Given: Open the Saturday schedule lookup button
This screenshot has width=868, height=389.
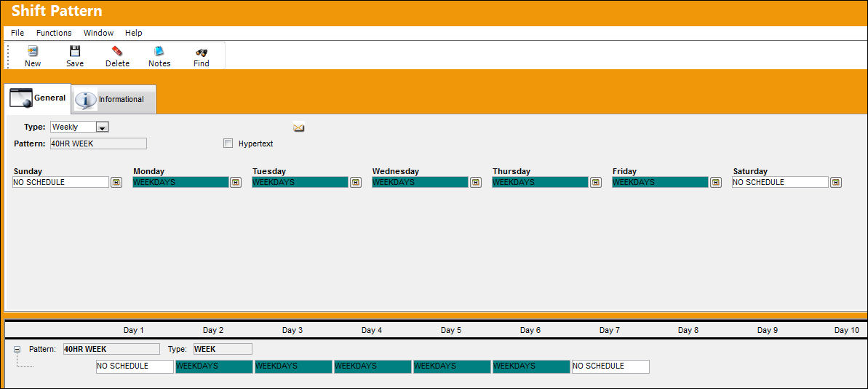Looking at the screenshot, I should pyautogui.click(x=836, y=182).
